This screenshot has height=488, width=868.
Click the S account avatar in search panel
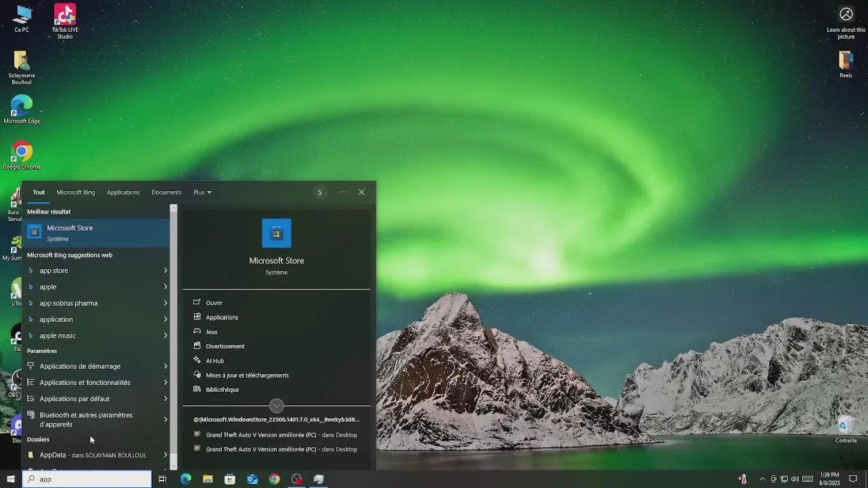pos(320,192)
